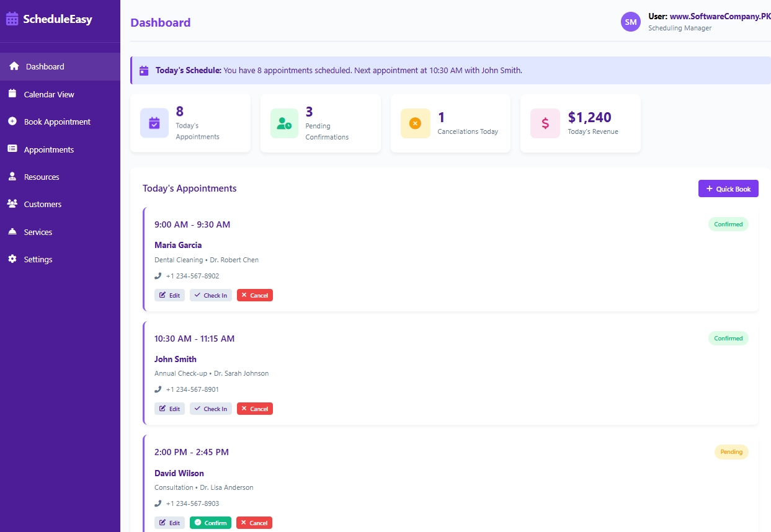Viewport: 771px width, 532px height.
Task: Click the dollar sign revenue icon
Action: (x=545, y=123)
